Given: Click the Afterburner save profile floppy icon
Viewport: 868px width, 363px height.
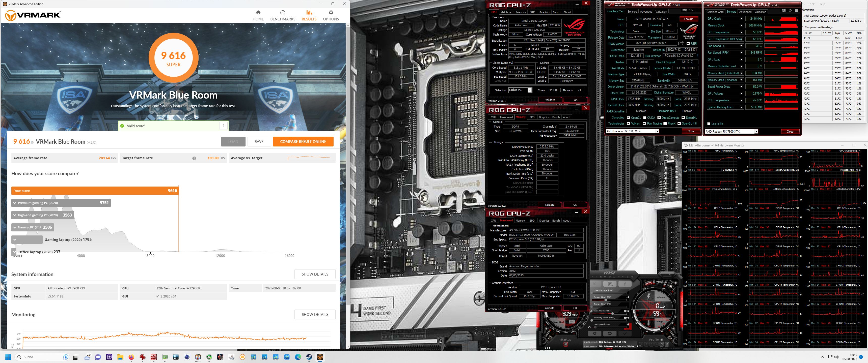Looking at the screenshot, I should (667, 345).
